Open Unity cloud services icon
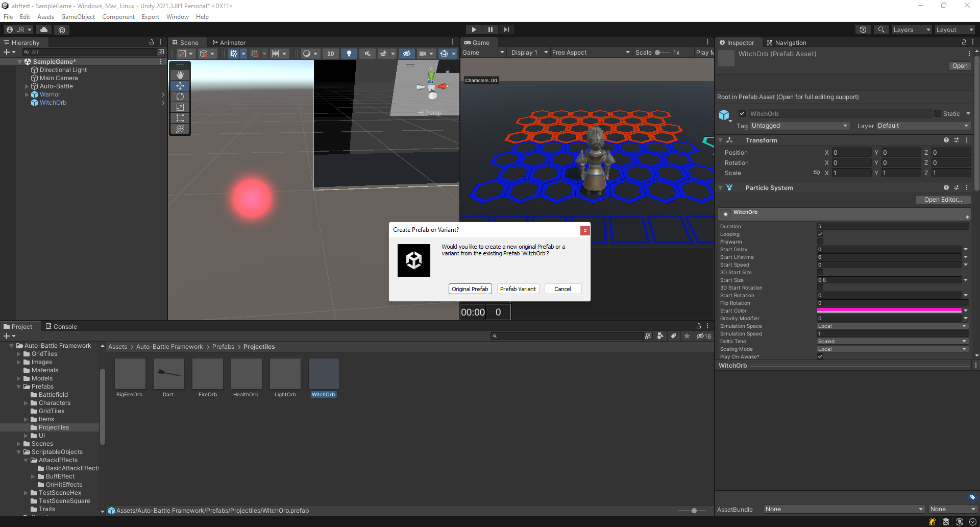980x527 pixels. tap(44, 30)
